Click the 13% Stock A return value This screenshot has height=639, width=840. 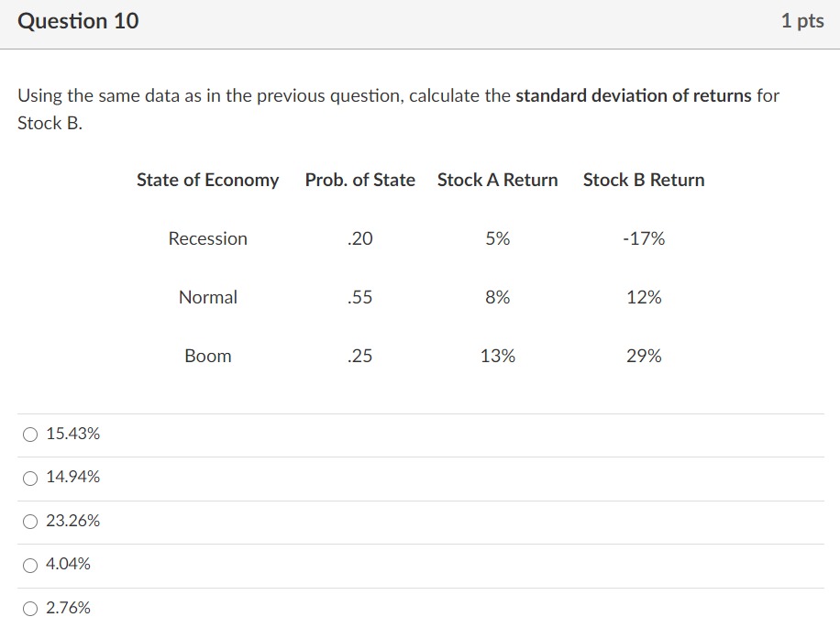point(497,356)
